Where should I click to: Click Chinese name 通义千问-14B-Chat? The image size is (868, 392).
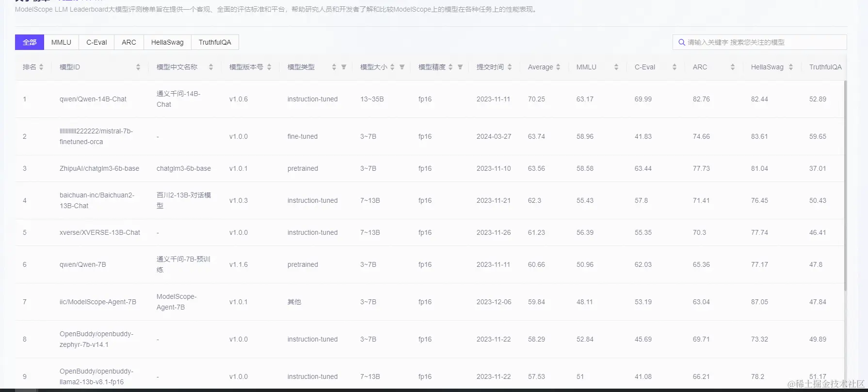pyautogui.click(x=178, y=99)
